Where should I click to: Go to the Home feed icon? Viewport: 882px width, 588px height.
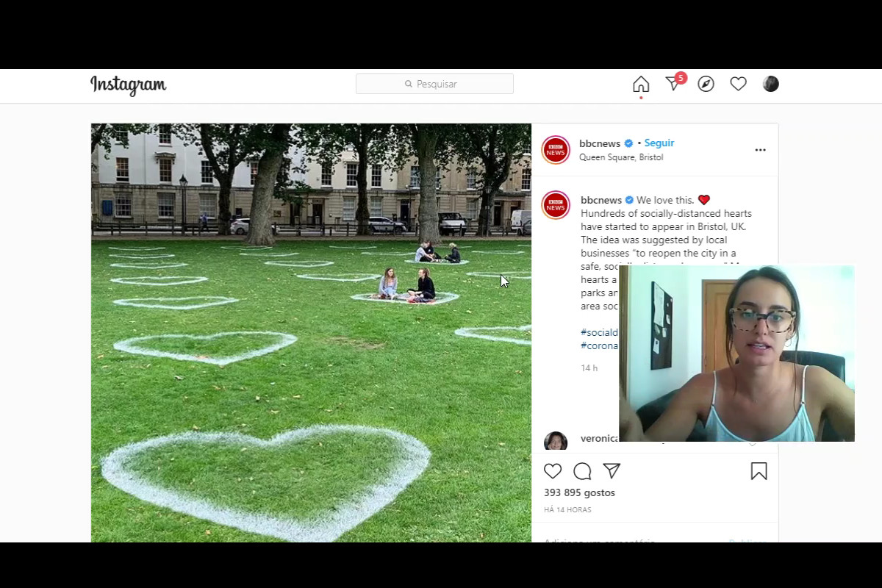pyautogui.click(x=641, y=85)
